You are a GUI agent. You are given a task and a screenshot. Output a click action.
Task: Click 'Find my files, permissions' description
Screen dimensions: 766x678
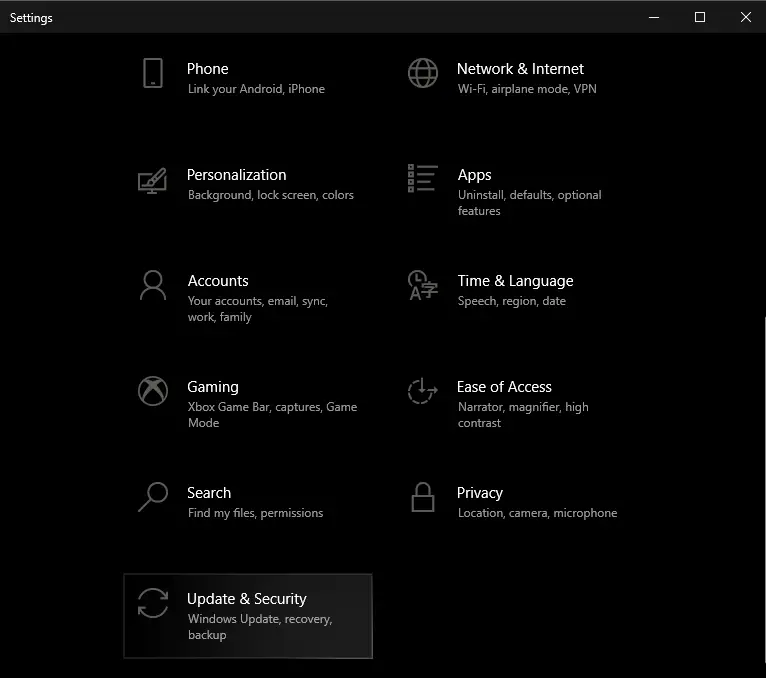(x=255, y=513)
